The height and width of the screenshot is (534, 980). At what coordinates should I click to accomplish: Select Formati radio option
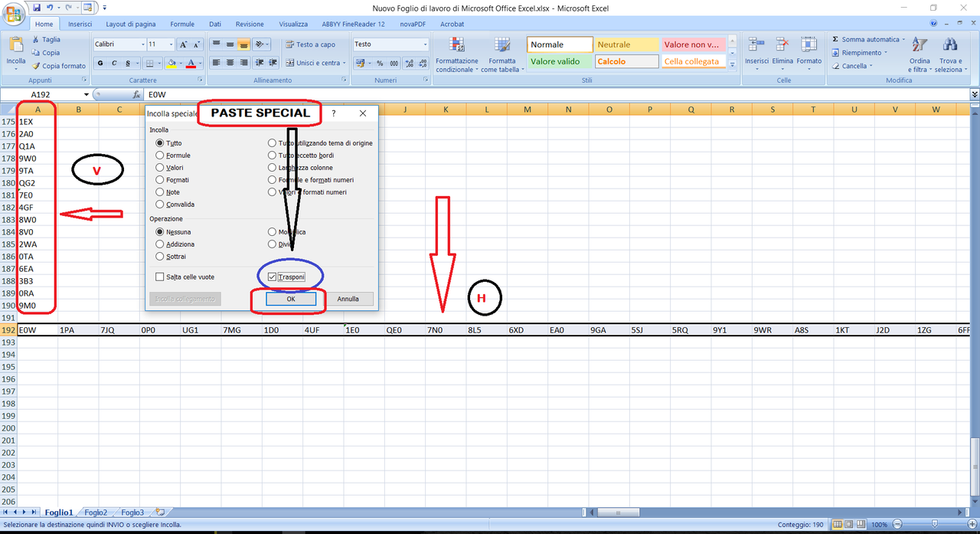160,180
